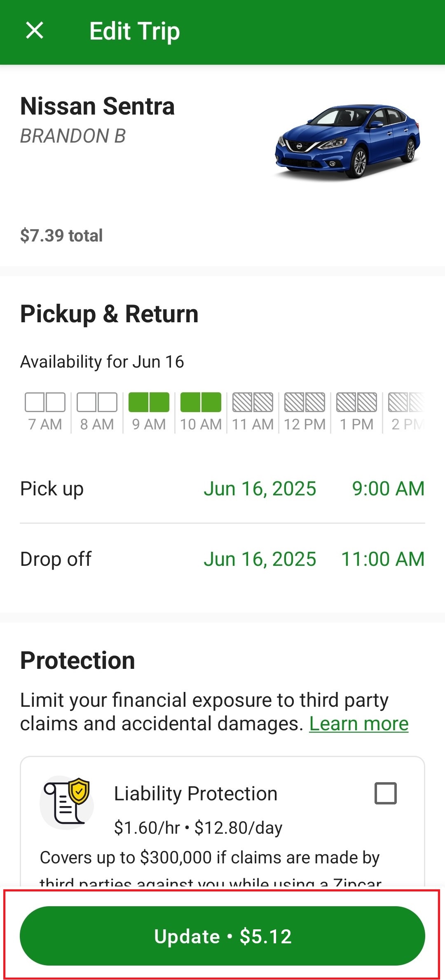Tap the hatched 11 AM unavailable slot
This screenshot has width=445, height=980.
[x=253, y=403]
